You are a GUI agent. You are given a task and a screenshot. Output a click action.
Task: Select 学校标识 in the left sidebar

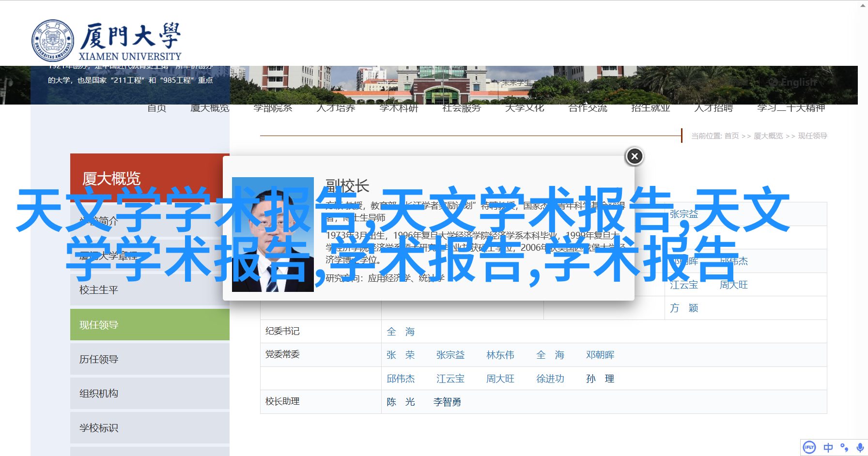click(150, 427)
